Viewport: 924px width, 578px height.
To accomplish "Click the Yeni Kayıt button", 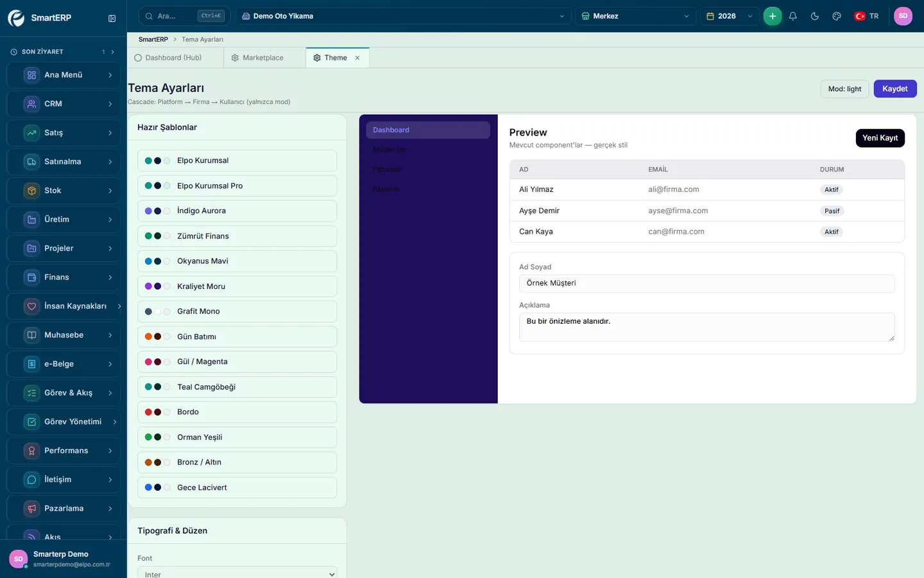I will [880, 138].
